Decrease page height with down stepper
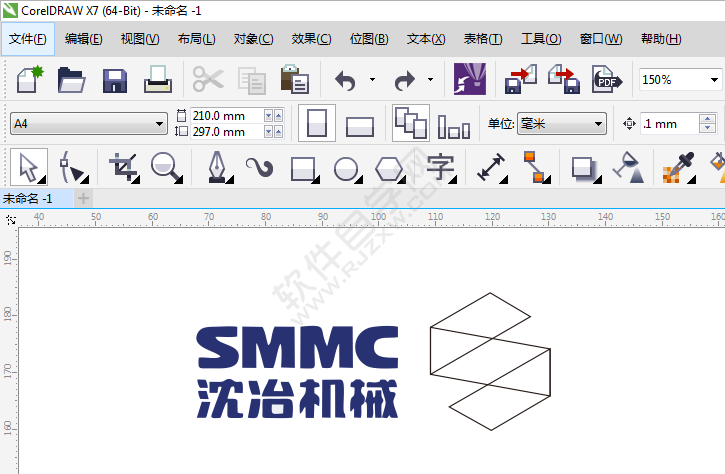The height and width of the screenshot is (474, 725). 269,132
